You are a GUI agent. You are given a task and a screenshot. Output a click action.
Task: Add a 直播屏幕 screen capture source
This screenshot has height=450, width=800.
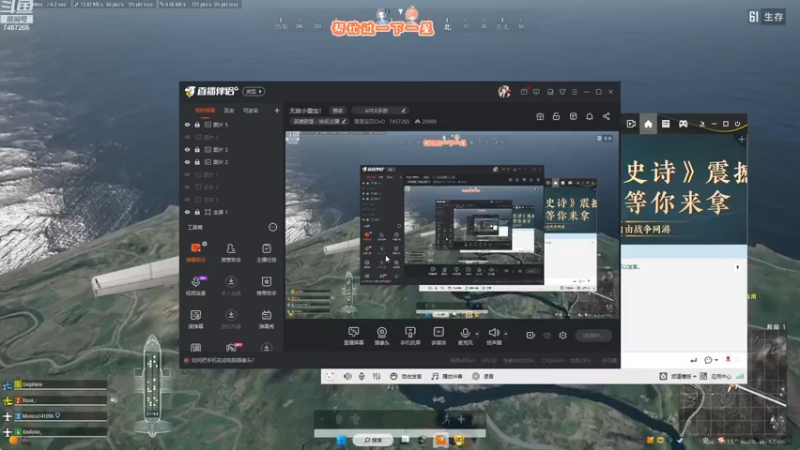[353, 336]
